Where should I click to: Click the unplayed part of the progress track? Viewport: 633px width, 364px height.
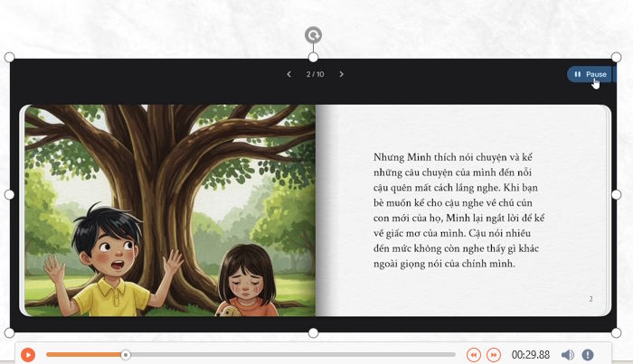[x=293, y=355]
